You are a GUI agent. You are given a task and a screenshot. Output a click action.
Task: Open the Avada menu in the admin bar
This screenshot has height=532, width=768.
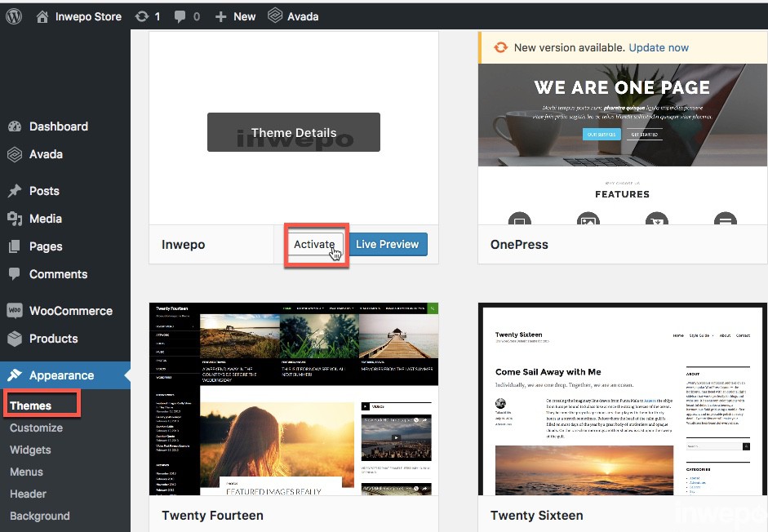click(x=292, y=16)
